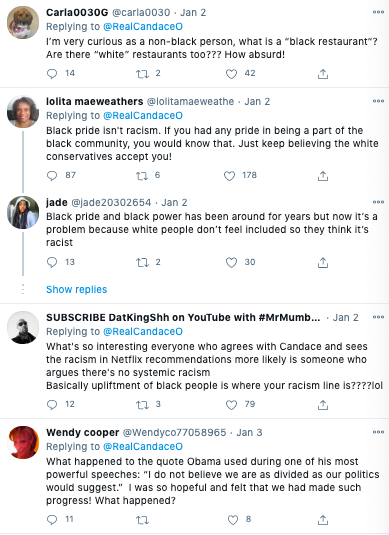Image resolution: width=389 pixels, height=535 pixels.
Task: Share Wendy cooper's tweet with share icon
Action: click(x=323, y=520)
